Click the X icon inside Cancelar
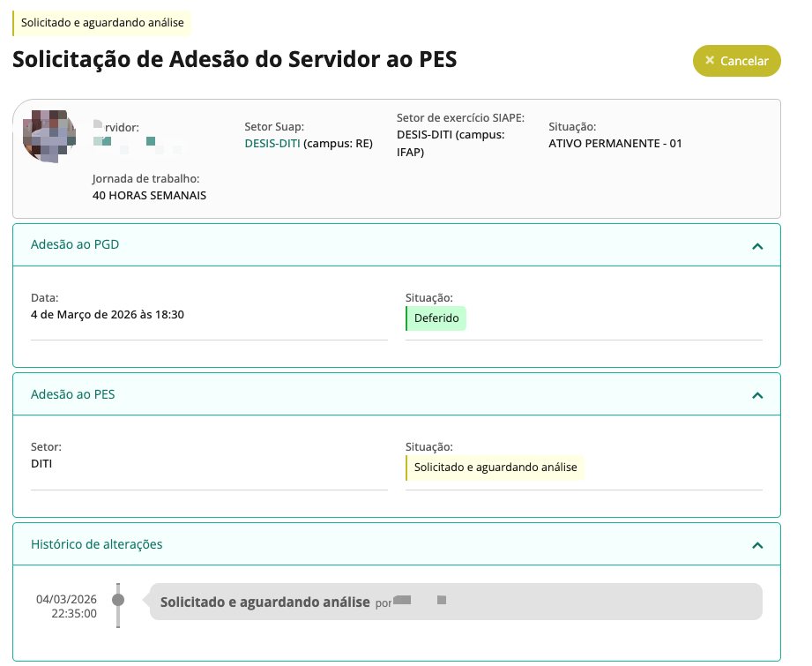The image size is (812, 666). [710, 61]
